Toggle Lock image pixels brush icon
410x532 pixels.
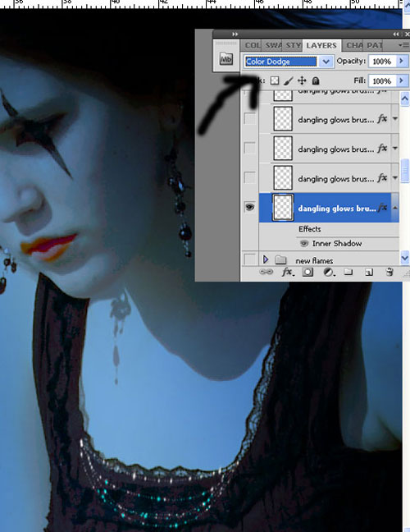(x=289, y=80)
